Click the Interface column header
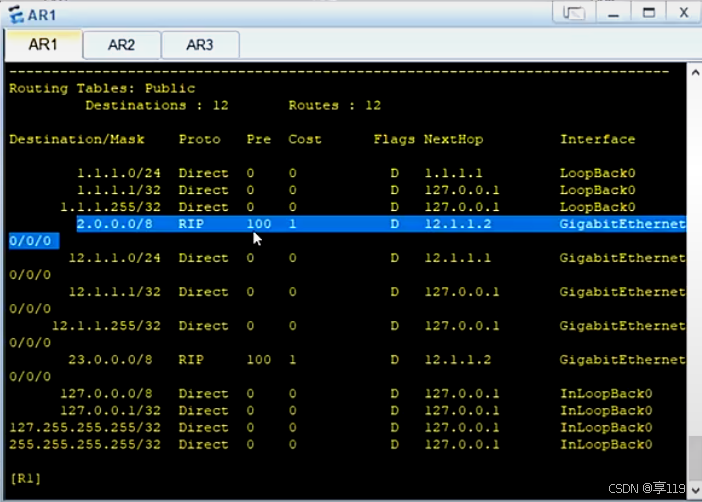Screen dimensions: 702x502 598,139
